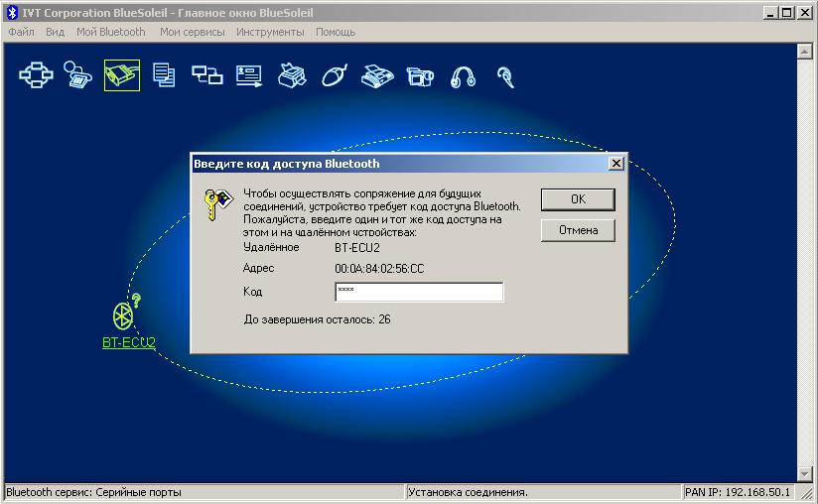Click the Отмена button to cancel pairing
The image size is (818, 504).
[578, 230]
